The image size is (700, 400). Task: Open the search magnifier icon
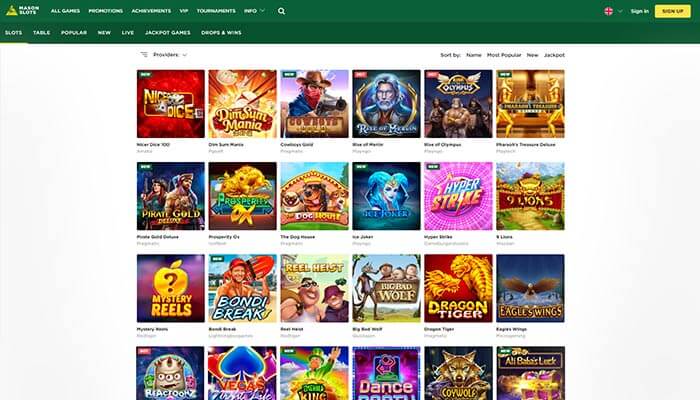coord(281,11)
